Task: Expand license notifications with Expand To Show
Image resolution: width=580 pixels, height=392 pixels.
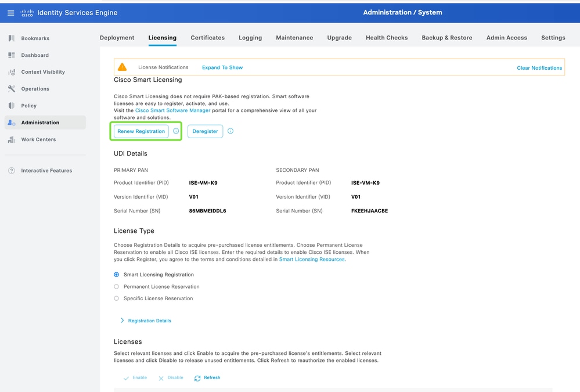Action: (222, 67)
